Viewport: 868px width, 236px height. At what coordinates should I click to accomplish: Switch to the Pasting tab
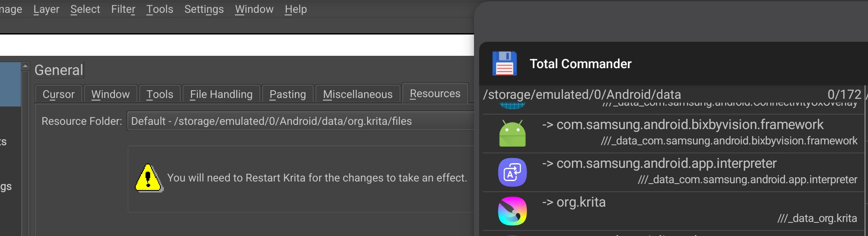[x=288, y=94]
